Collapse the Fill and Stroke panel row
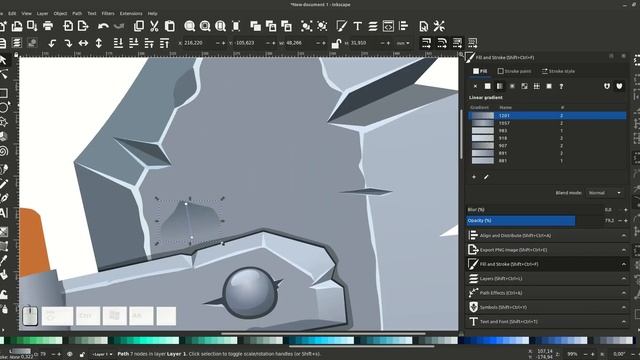 pos(547,264)
